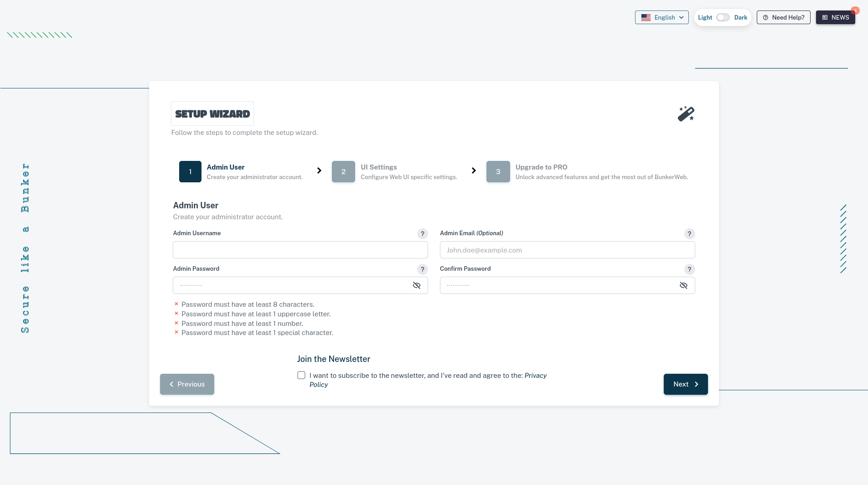Focus the Admin Username input
Image resolution: width=868 pixels, height=485 pixels.
(300, 250)
